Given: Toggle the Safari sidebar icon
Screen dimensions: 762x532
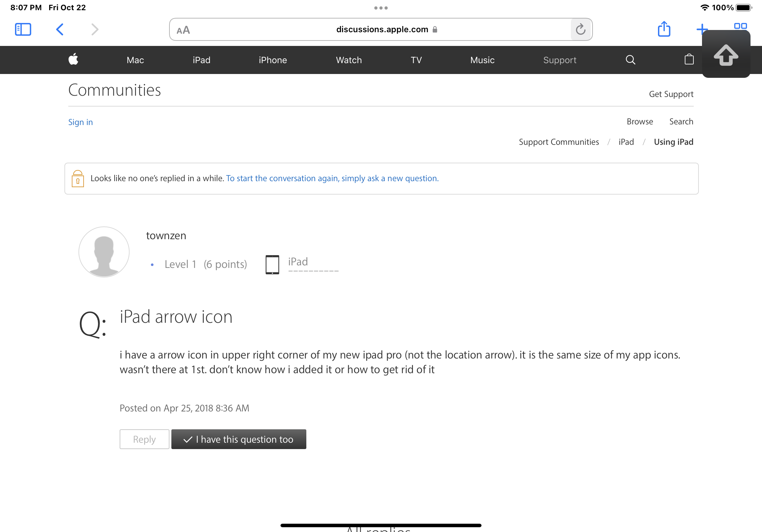Looking at the screenshot, I should point(23,30).
